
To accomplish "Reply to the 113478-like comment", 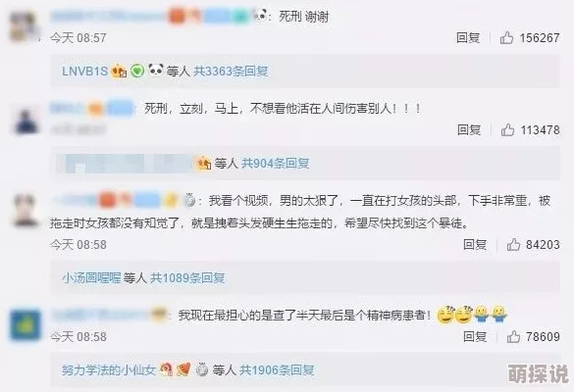I will (x=469, y=129).
